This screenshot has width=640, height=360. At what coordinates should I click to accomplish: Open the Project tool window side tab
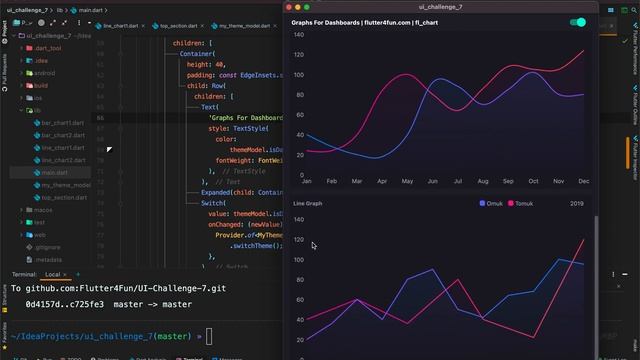(x=4, y=32)
